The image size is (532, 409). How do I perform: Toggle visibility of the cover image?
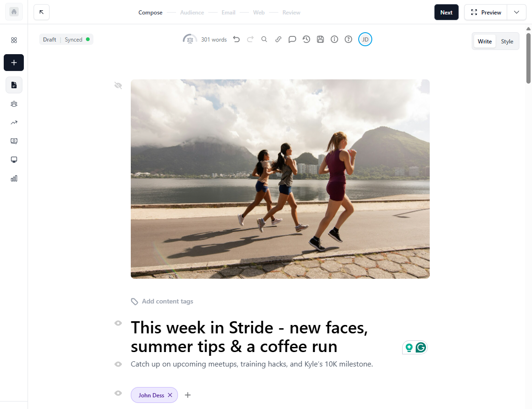click(118, 85)
